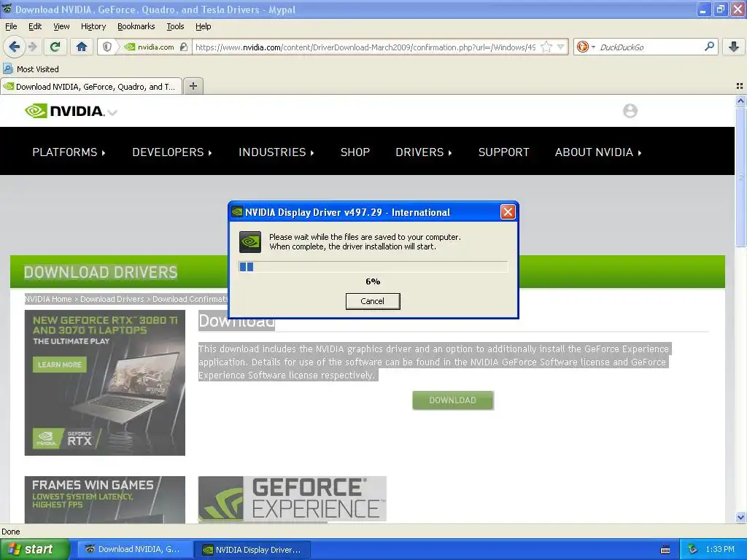Click the scrollbar up arrow
The width and height of the screenshot is (747, 560).
(x=740, y=101)
